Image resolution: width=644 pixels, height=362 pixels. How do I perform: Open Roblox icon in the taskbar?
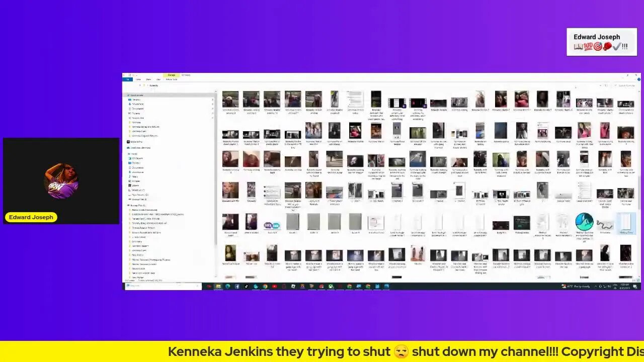pyautogui.click(x=293, y=286)
